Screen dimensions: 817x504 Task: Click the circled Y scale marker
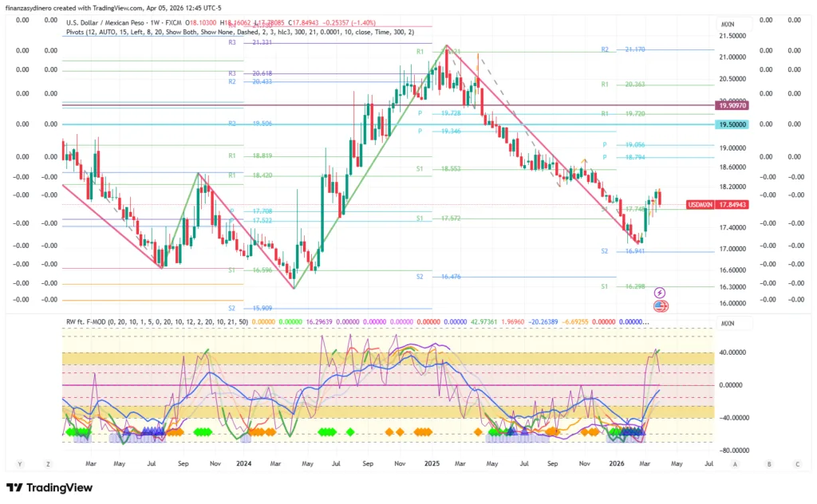coord(19,463)
